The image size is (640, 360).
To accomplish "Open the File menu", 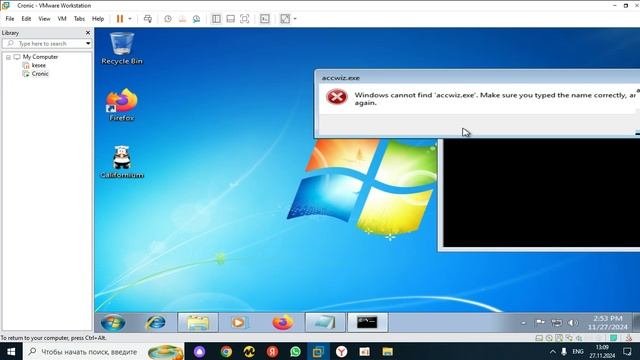I will coord(10,19).
